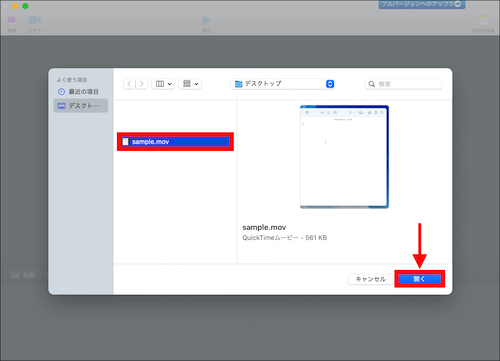
Task: Click the sample.mov title in preview pane
Action: [x=264, y=227]
